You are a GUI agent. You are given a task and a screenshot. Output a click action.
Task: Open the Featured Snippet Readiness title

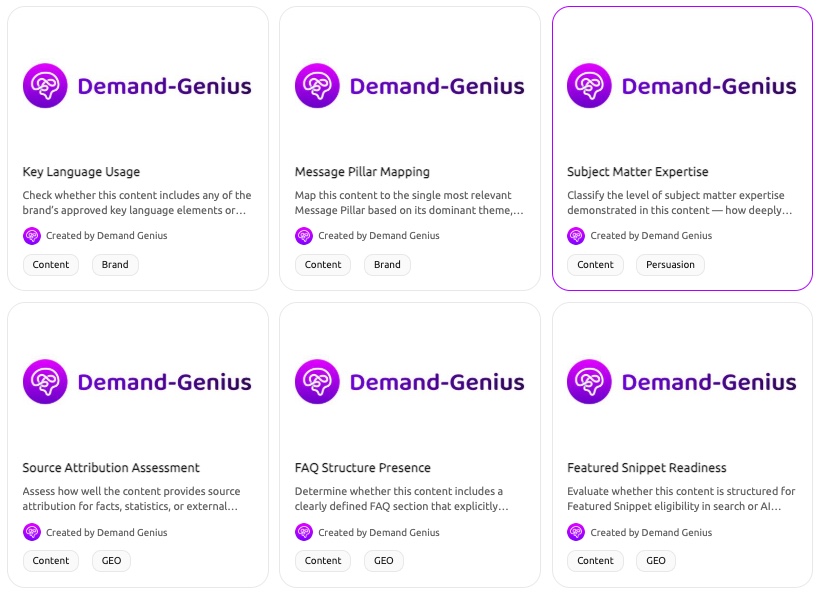pos(647,468)
